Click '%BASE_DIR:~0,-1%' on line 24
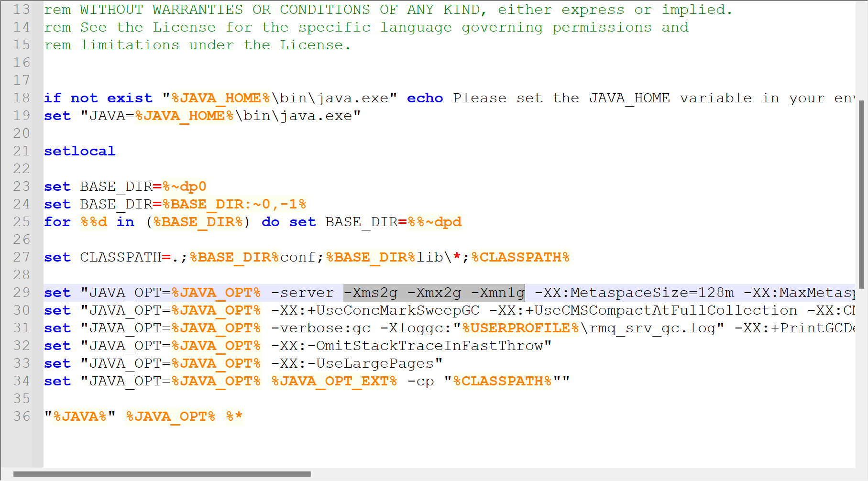This screenshot has width=868, height=481. 234,204
